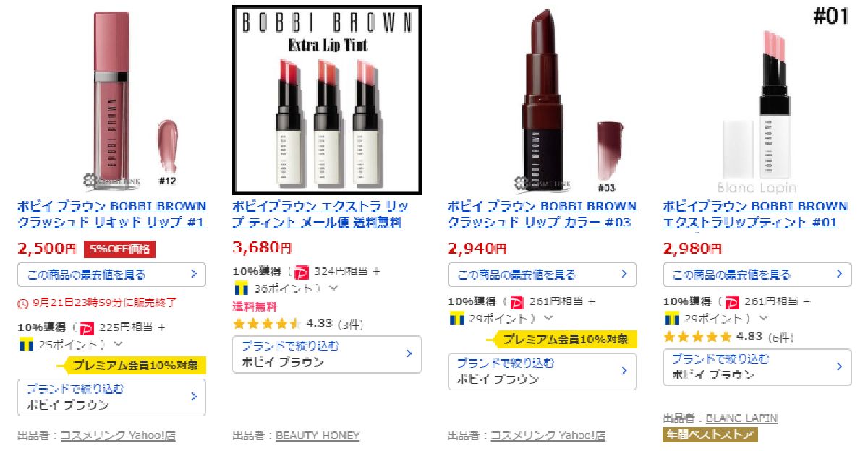Click the T-point icon beside 25ポイント
Image resolution: width=868 pixels, height=451 pixels.
pyautogui.click(x=25, y=344)
